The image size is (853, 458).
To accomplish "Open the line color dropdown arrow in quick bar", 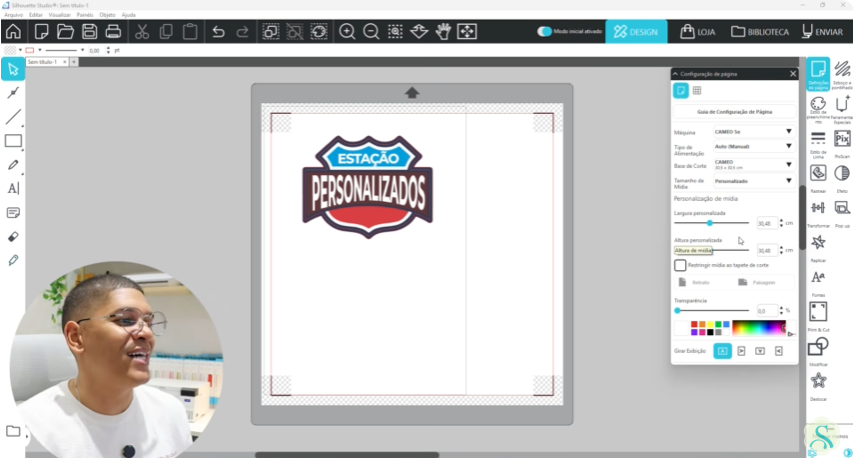I will [40, 50].
